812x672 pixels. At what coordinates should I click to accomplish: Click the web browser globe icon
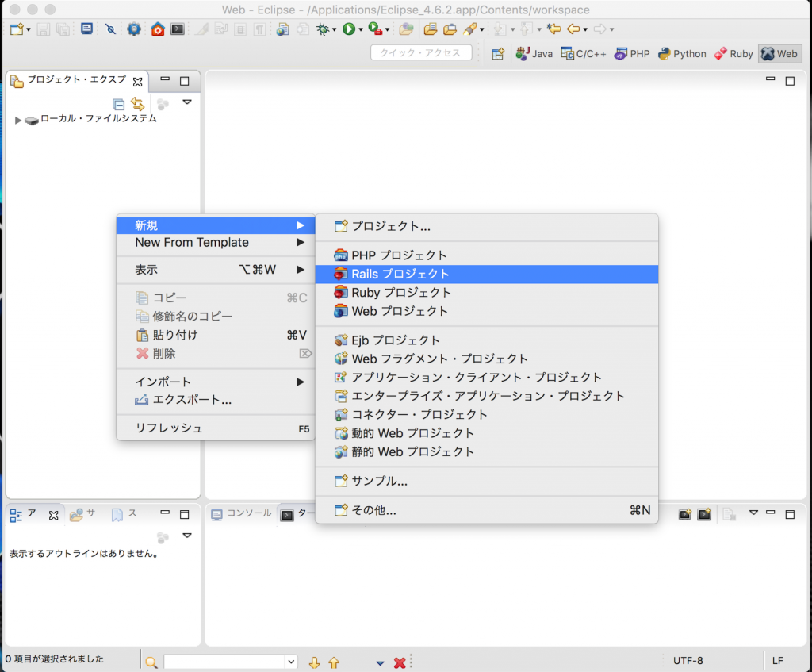tap(283, 29)
